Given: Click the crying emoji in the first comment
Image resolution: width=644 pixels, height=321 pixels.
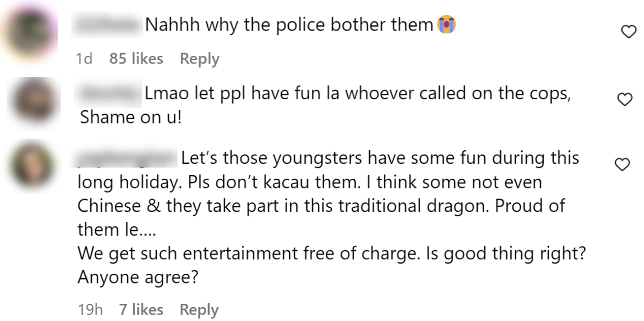Looking at the screenshot, I should click(447, 25).
